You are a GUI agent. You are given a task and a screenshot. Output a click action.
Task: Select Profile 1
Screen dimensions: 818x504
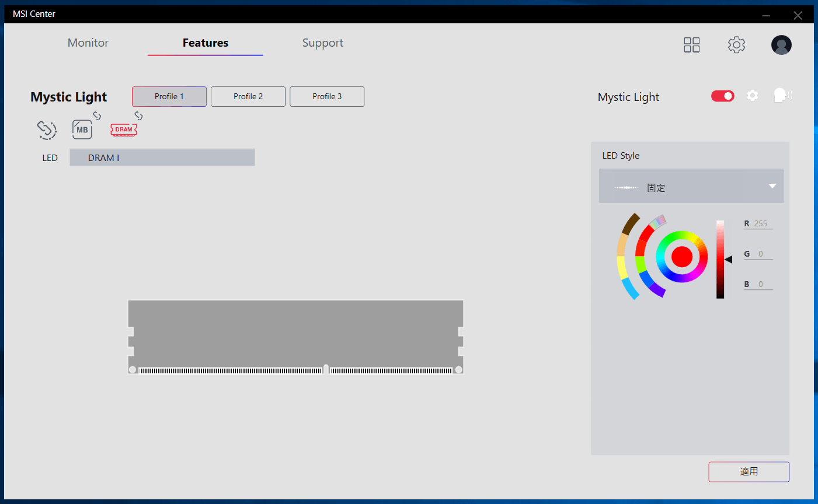pos(169,96)
